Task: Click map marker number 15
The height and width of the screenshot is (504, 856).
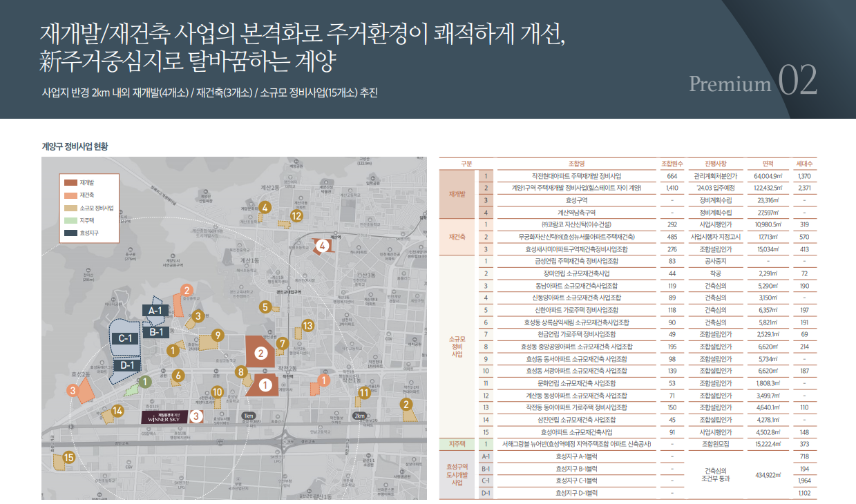Action: point(68,457)
